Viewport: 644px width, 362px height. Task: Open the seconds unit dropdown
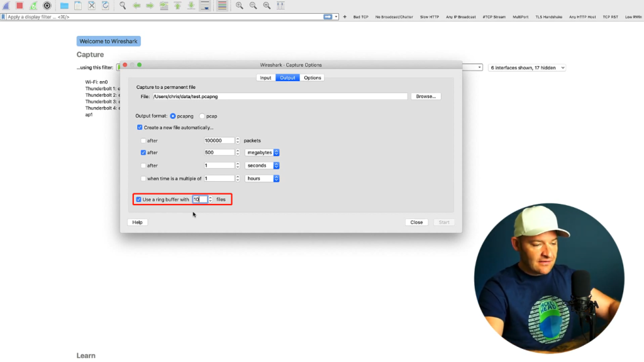(x=262, y=166)
